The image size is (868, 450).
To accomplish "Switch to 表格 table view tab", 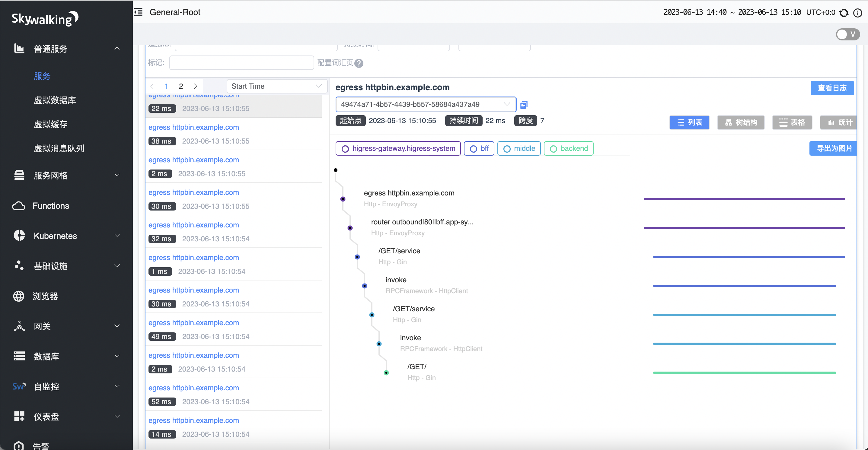I will [x=792, y=122].
